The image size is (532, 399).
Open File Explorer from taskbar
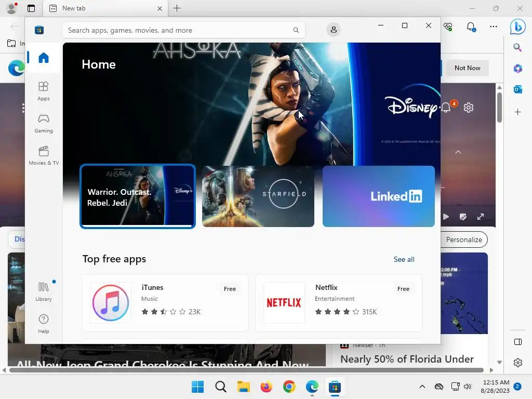coord(243,387)
